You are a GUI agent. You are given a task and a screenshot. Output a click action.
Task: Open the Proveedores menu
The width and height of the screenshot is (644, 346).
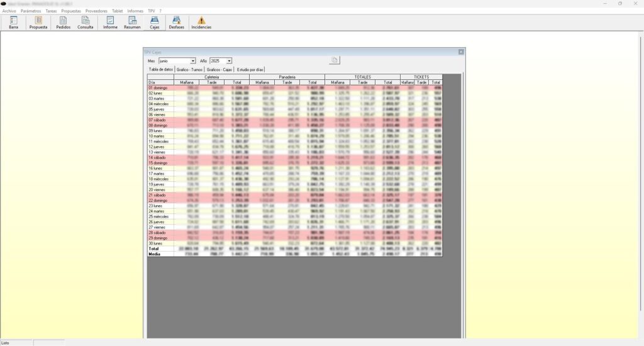click(x=96, y=11)
